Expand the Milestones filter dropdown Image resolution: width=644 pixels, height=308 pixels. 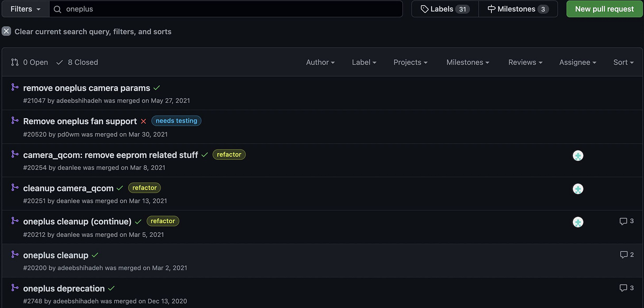pyautogui.click(x=468, y=62)
